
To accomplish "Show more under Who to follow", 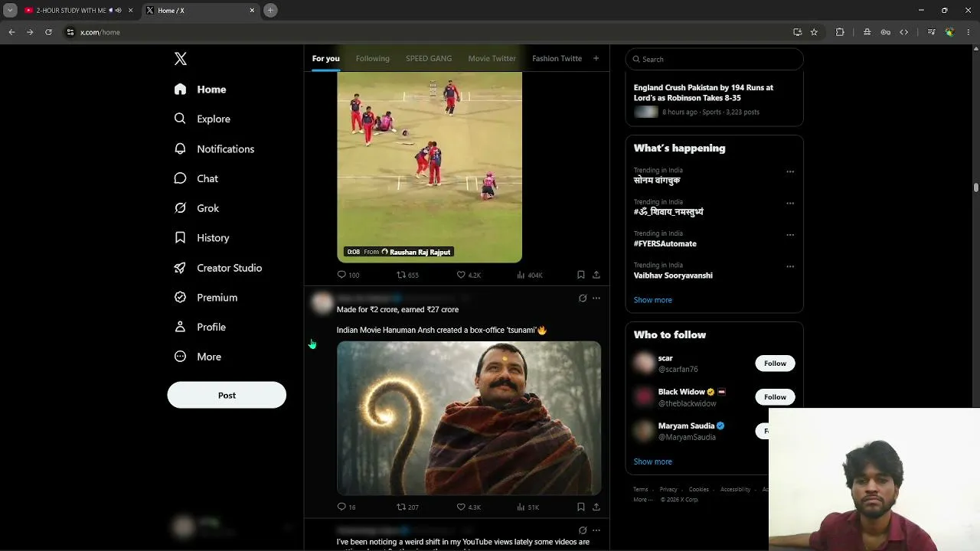I will pos(653,461).
